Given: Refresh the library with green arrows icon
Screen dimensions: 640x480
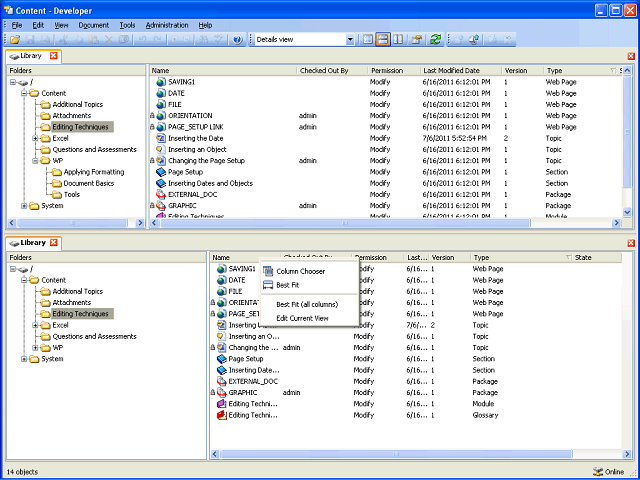Looking at the screenshot, I should pyautogui.click(x=436, y=40).
